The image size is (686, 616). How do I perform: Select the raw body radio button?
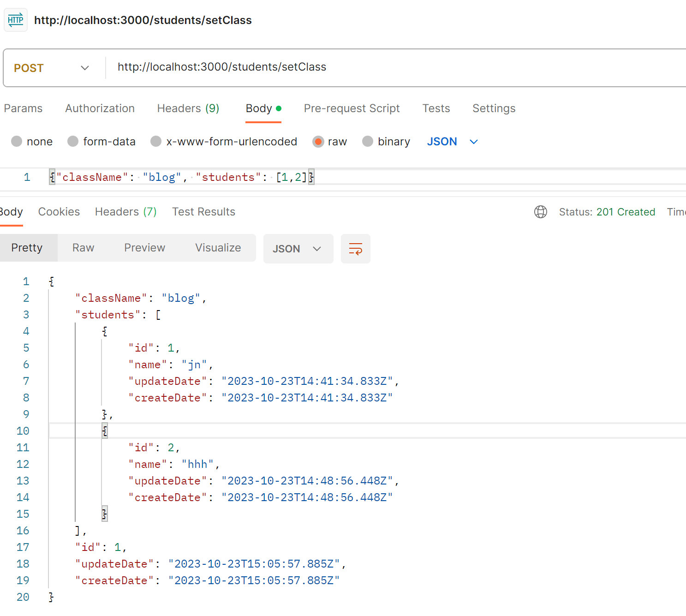pyautogui.click(x=318, y=141)
